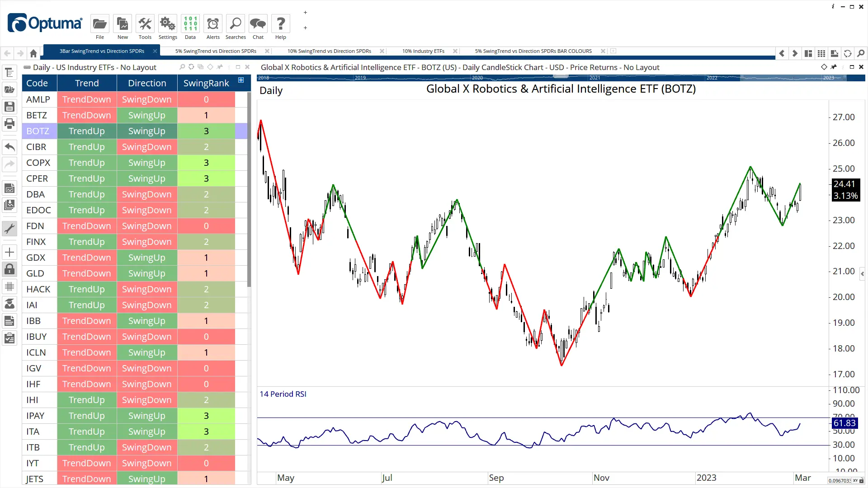Open the info i icon at top
Viewport: 868px width, 488px height.
[833, 6]
